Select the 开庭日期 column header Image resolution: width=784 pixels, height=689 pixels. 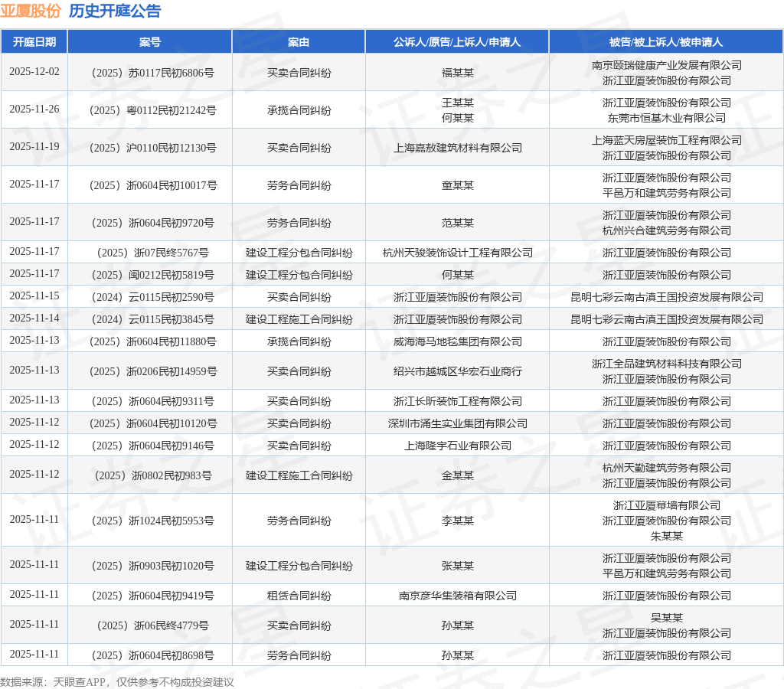pos(34,42)
